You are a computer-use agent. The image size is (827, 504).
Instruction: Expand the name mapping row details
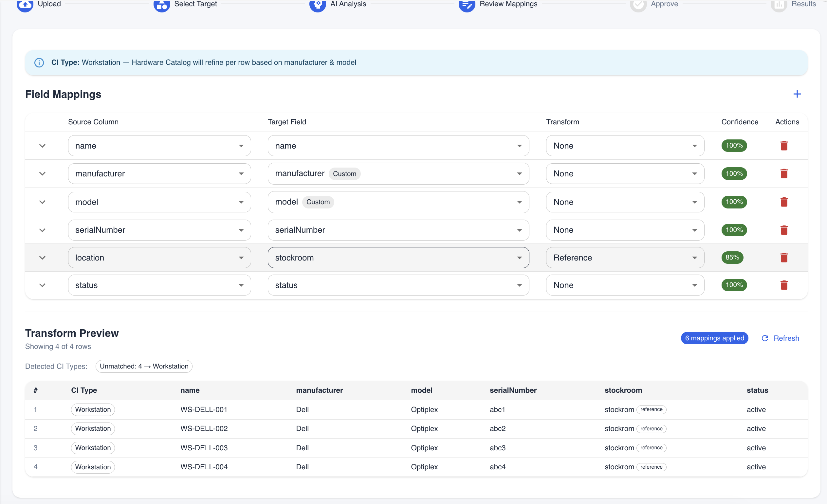pos(42,146)
